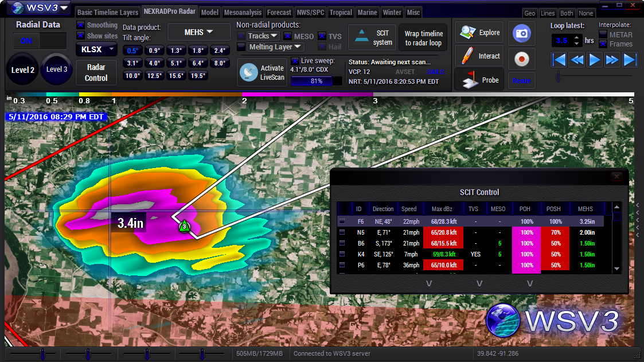Screen dimensions: 644x362
Task: Jump to last frame of loop
Action: coord(630,60)
